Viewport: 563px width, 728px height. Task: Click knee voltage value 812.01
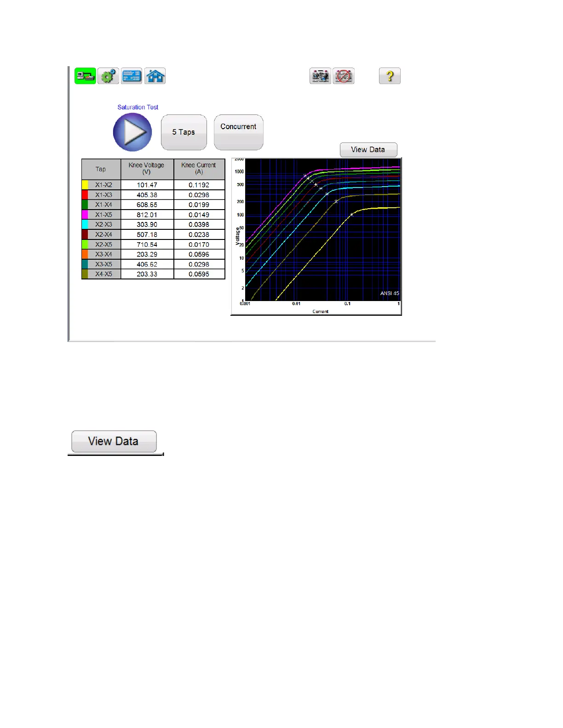coord(147,215)
